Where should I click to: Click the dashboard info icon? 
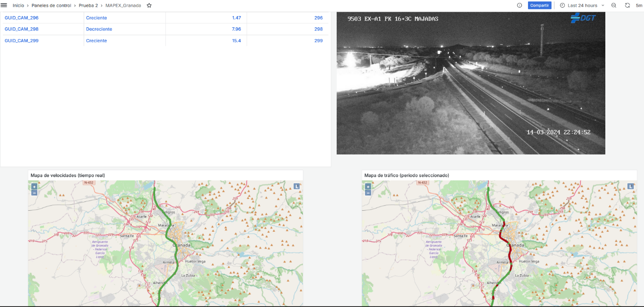519,5
